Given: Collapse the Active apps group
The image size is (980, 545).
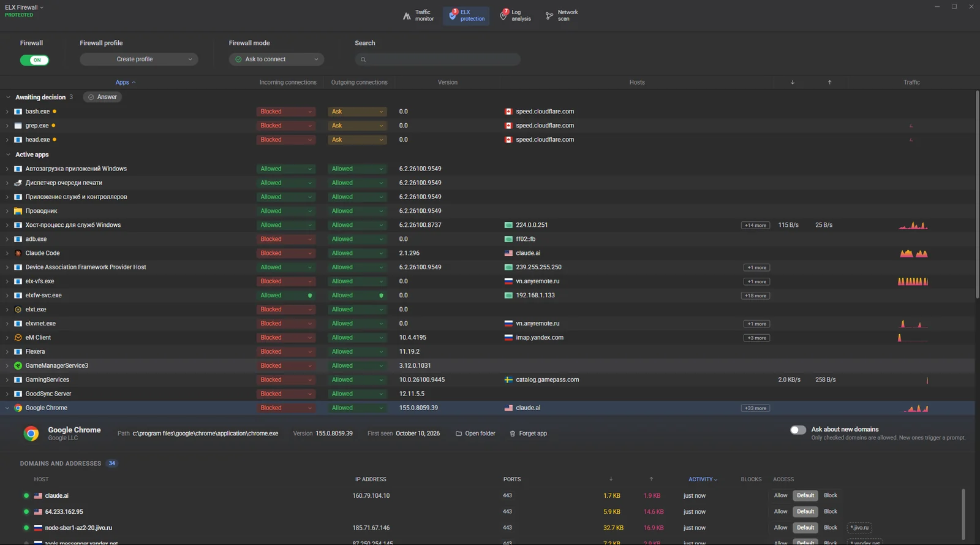Looking at the screenshot, I should [8, 155].
